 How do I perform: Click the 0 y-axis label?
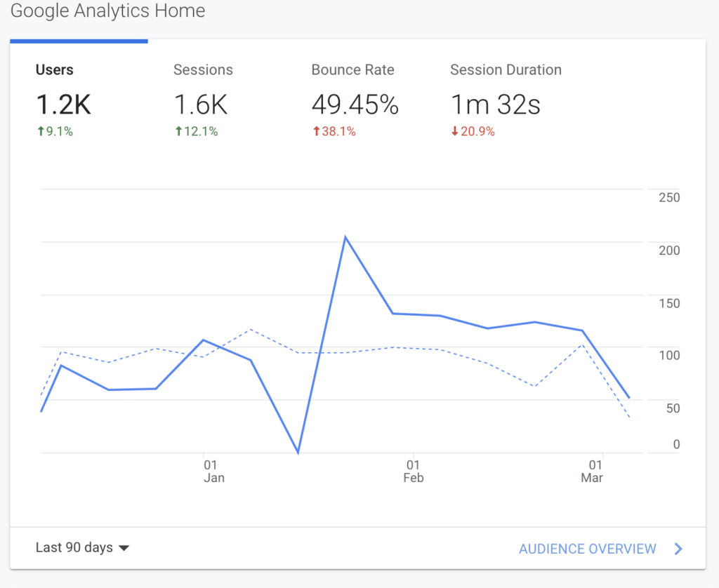click(676, 444)
